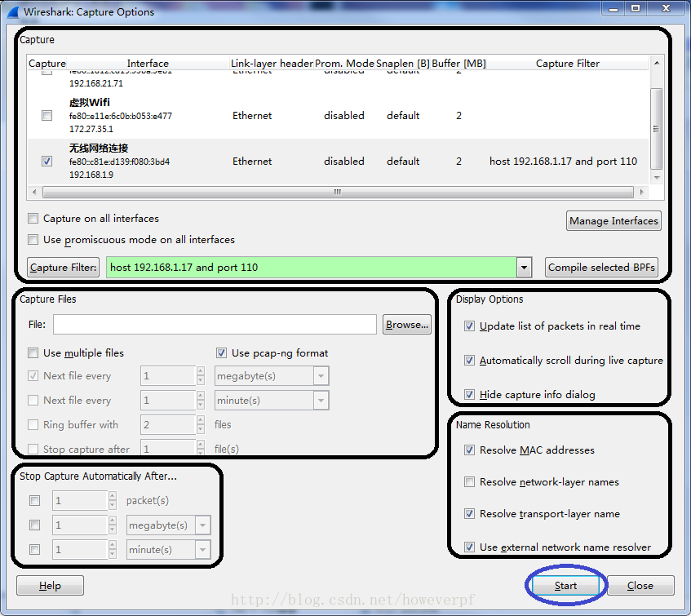Check stop capture after packet(s) checkbox

(x=35, y=501)
